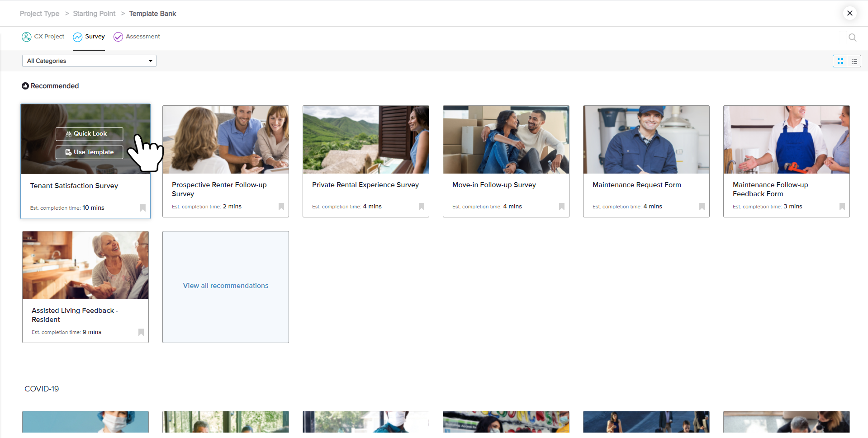
Task: Bookmark the Tenant Satisfaction Survey template
Action: click(x=142, y=208)
